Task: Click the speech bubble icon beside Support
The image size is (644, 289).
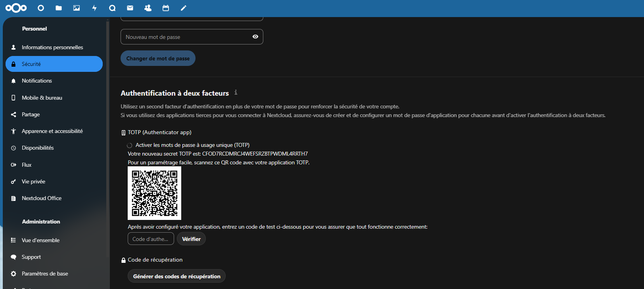Action: 13,257
